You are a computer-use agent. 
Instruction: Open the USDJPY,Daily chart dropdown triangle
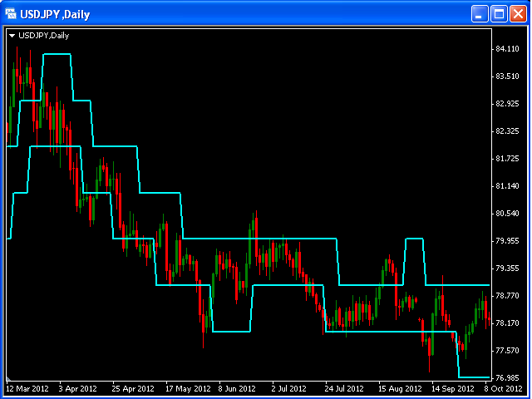point(12,36)
